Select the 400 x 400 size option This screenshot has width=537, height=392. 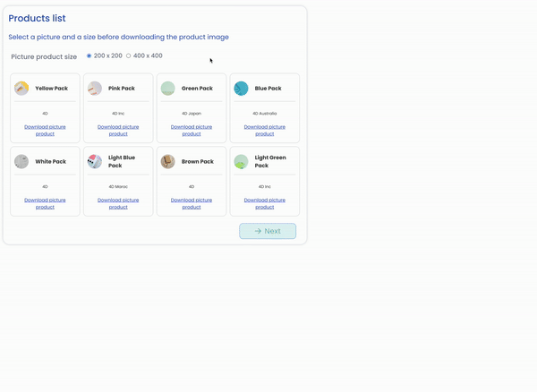click(x=129, y=55)
